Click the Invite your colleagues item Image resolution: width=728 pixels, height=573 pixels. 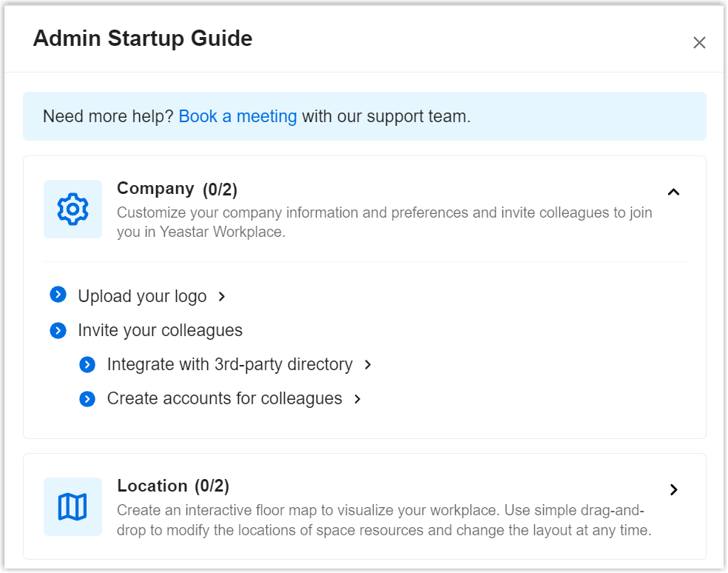click(160, 330)
